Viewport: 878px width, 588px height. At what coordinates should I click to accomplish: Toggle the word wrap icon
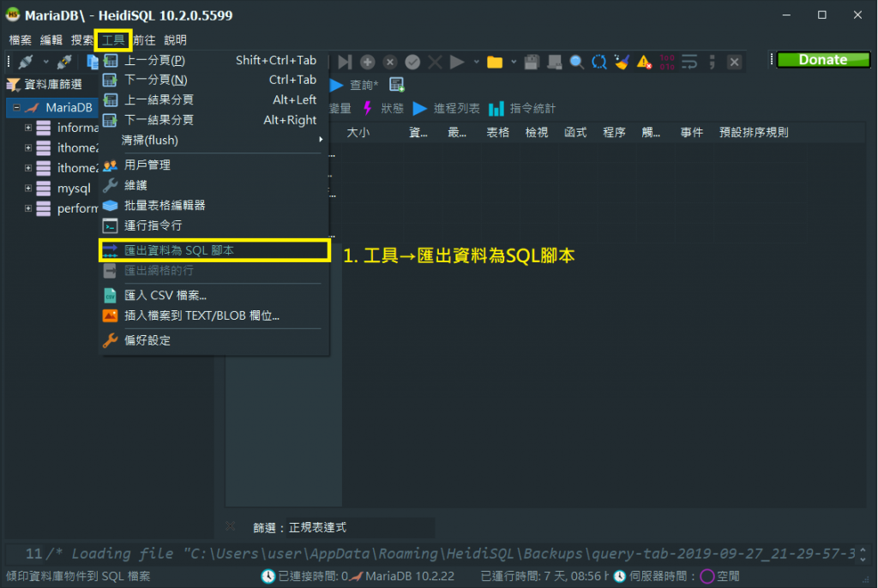(689, 62)
